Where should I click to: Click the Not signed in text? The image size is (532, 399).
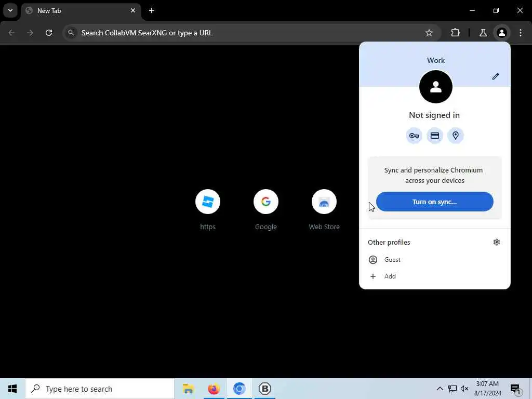pyautogui.click(x=434, y=115)
